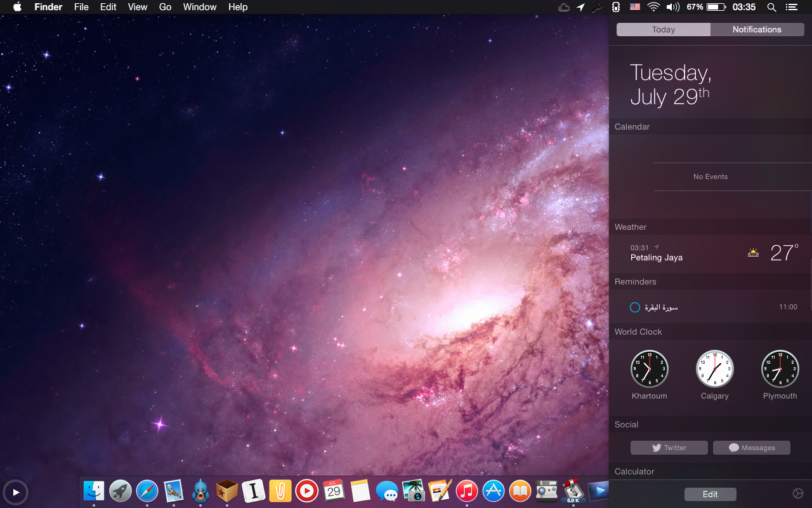Open the View menu
812x508 pixels.
[138, 7]
